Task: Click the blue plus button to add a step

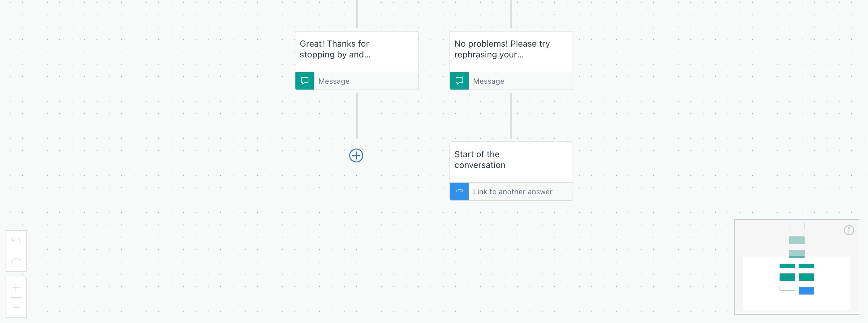Action: point(356,155)
